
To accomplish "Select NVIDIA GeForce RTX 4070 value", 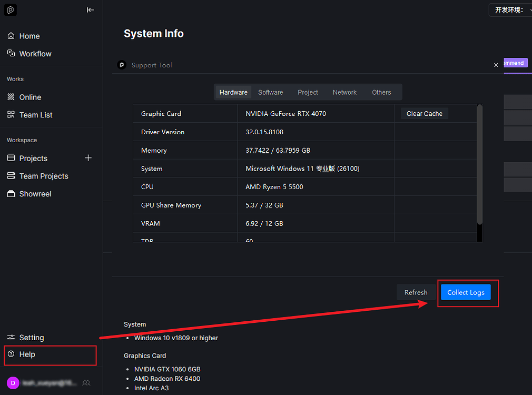I will (x=285, y=114).
